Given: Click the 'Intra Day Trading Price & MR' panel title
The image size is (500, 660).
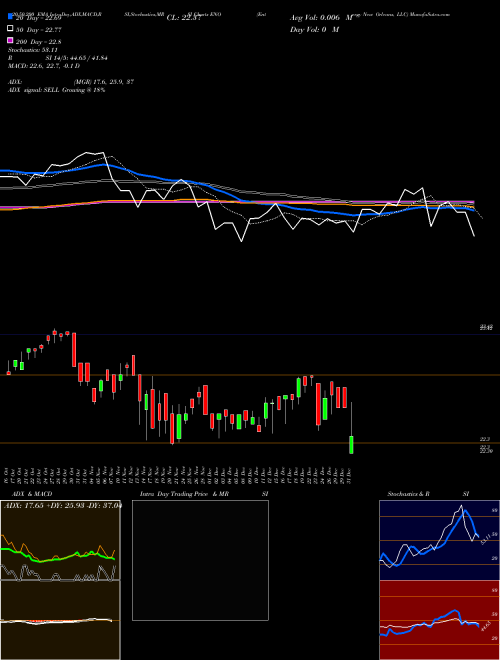Looking at the screenshot, I should 184,494.
